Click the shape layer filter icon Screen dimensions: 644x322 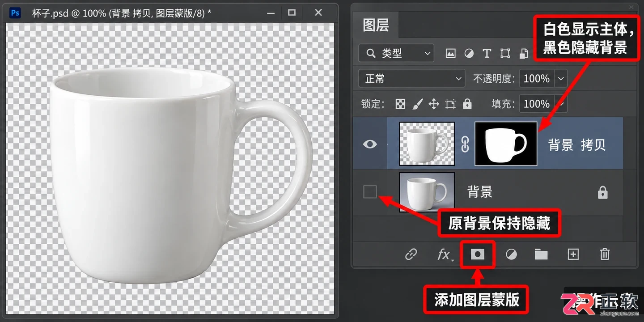pyautogui.click(x=505, y=54)
